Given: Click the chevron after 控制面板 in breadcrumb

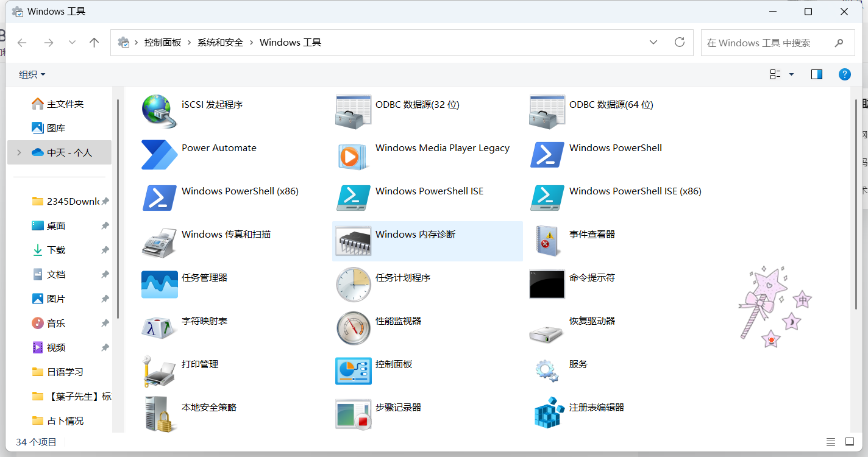Looking at the screenshot, I should (x=190, y=43).
